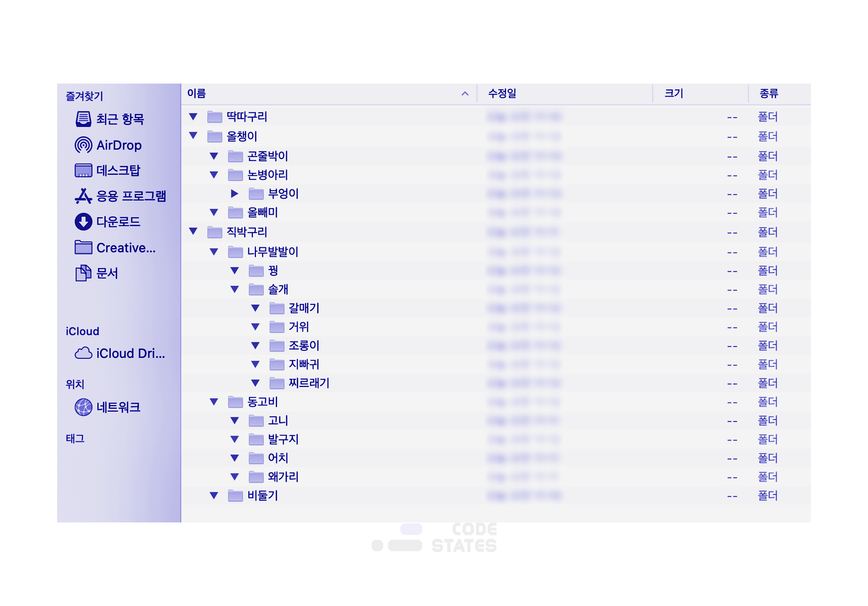The width and height of the screenshot is (868, 606).
Task: Click the 네트워크 globe icon
Action: tap(83, 407)
